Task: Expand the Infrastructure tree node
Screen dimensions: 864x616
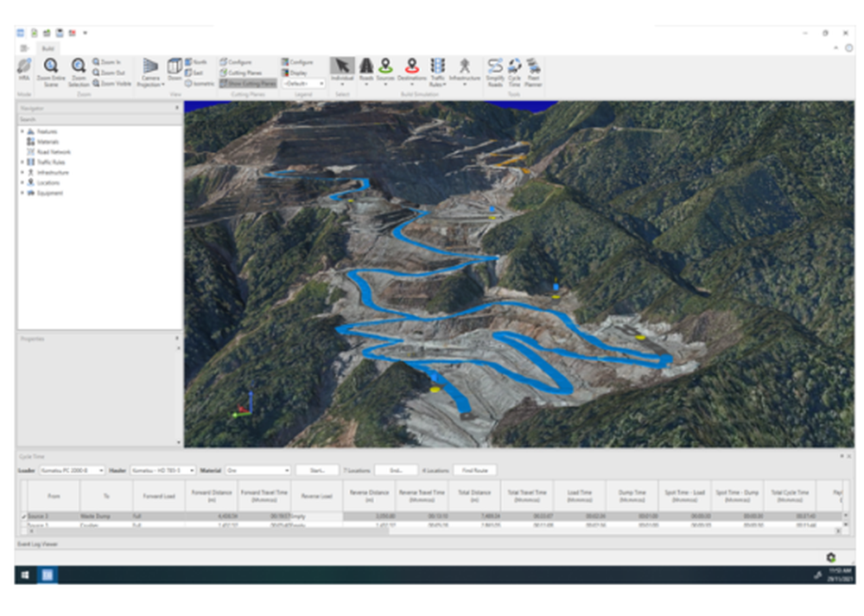Action: click(x=22, y=173)
